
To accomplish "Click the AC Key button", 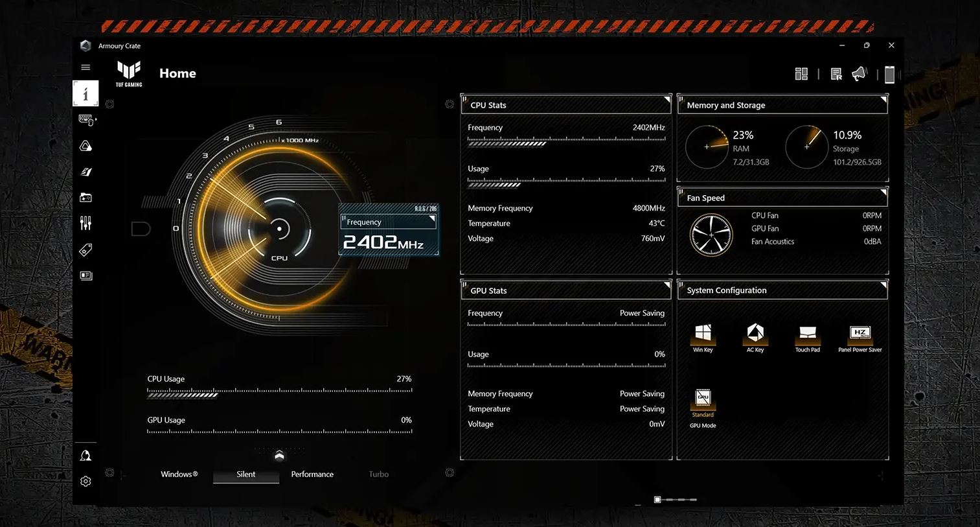I will pyautogui.click(x=755, y=333).
